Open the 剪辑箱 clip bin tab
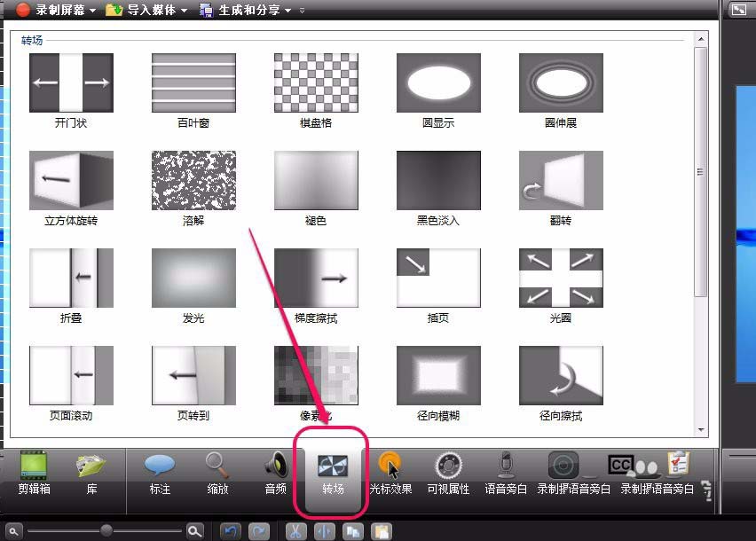Image resolution: width=756 pixels, height=541 pixels. (34, 473)
